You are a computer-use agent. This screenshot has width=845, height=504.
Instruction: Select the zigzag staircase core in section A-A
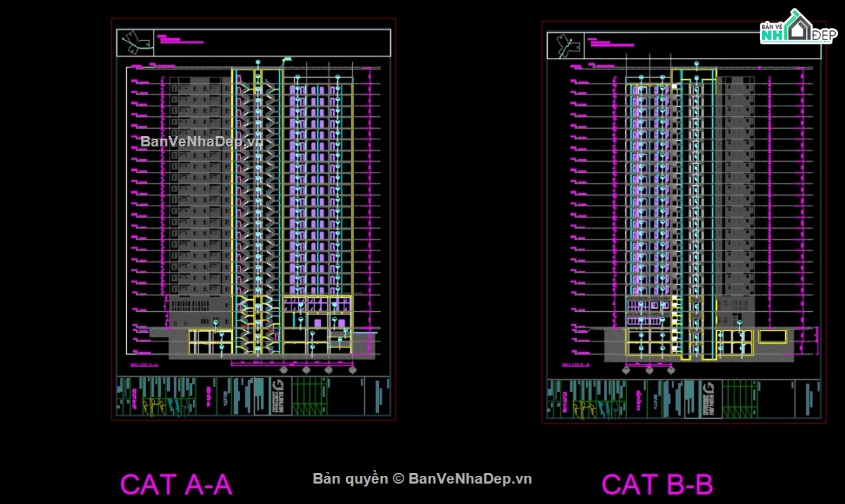pyautogui.click(x=252, y=211)
